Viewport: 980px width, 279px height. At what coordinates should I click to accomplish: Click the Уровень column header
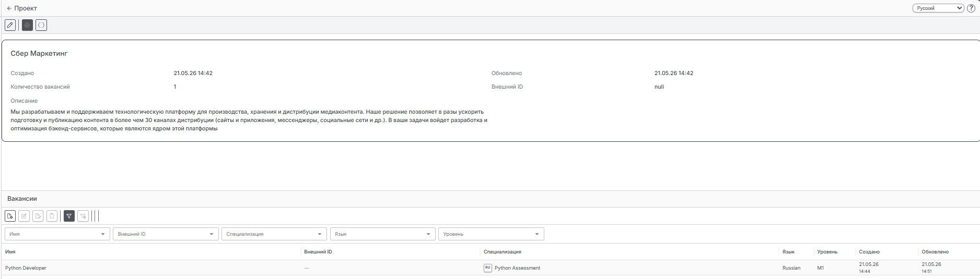(827, 252)
